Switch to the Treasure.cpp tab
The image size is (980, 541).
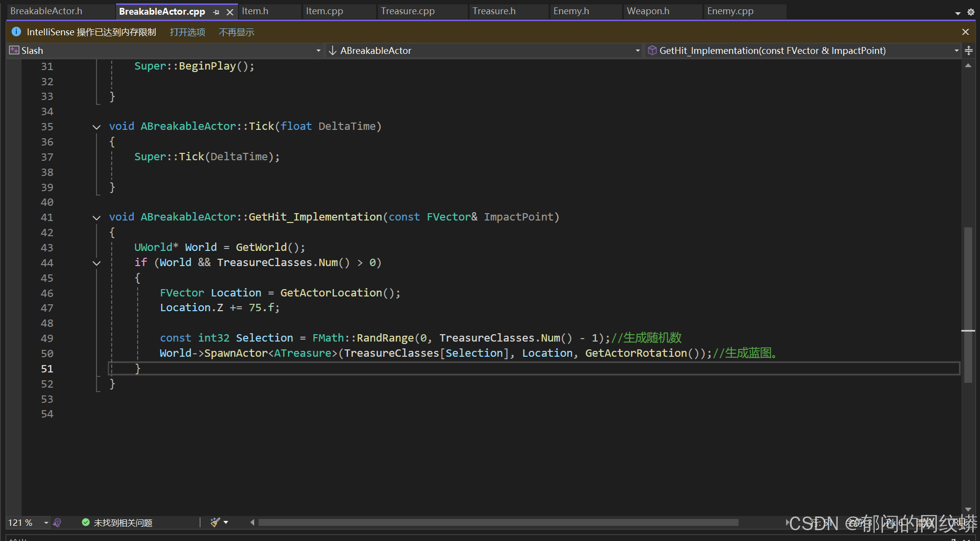pyautogui.click(x=407, y=11)
